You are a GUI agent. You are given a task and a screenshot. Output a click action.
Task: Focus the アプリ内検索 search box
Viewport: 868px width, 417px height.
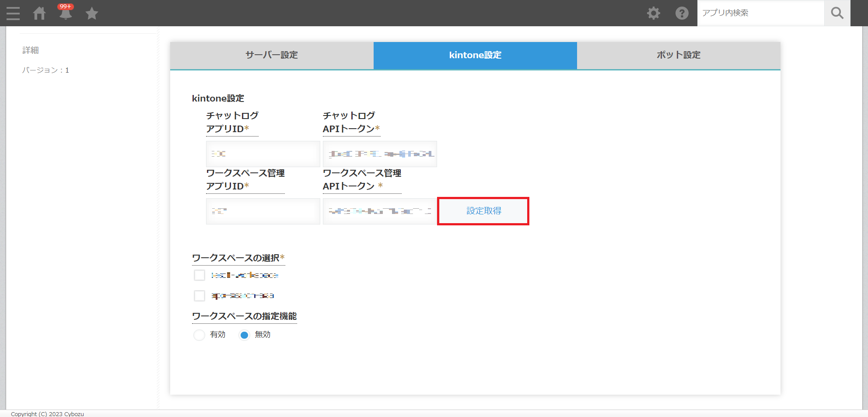pyautogui.click(x=760, y=13)
